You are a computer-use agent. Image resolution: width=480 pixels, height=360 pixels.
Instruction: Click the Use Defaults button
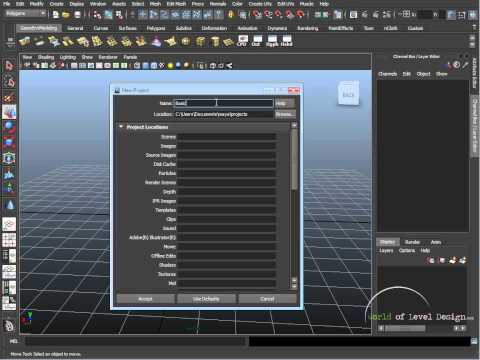tap(206, 299)
